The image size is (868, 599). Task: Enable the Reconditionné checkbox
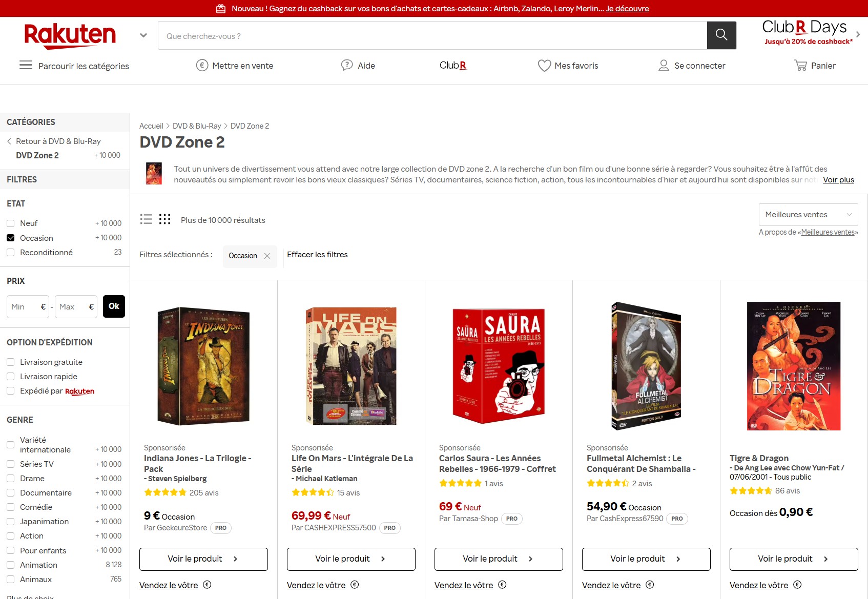(x=10, y=252)
